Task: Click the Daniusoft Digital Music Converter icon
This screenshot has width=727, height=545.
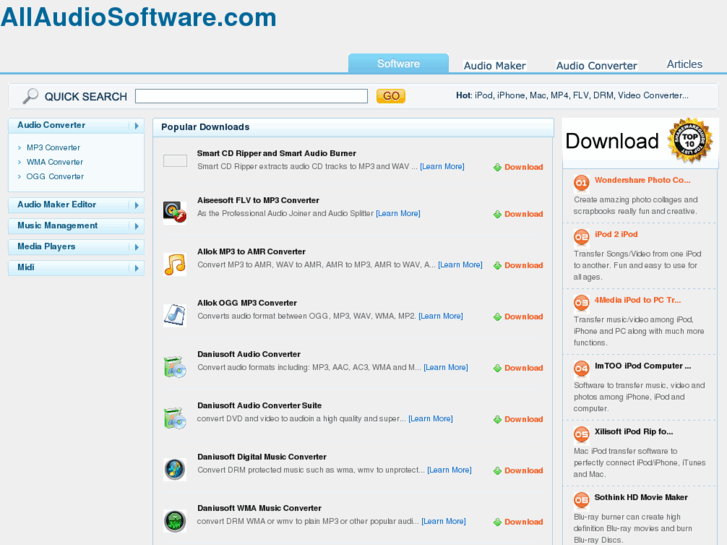Action: [x=175, y=469]
